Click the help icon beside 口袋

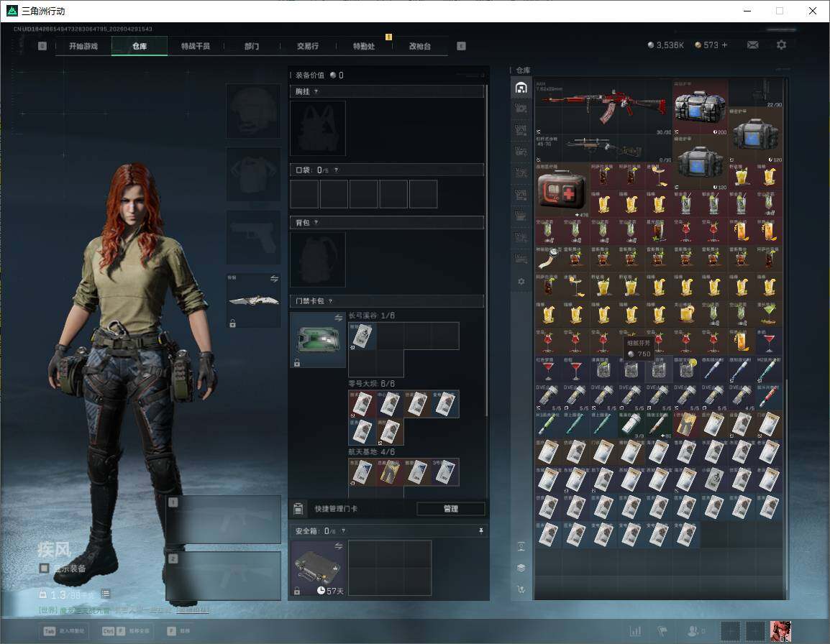tap(336, 170)
